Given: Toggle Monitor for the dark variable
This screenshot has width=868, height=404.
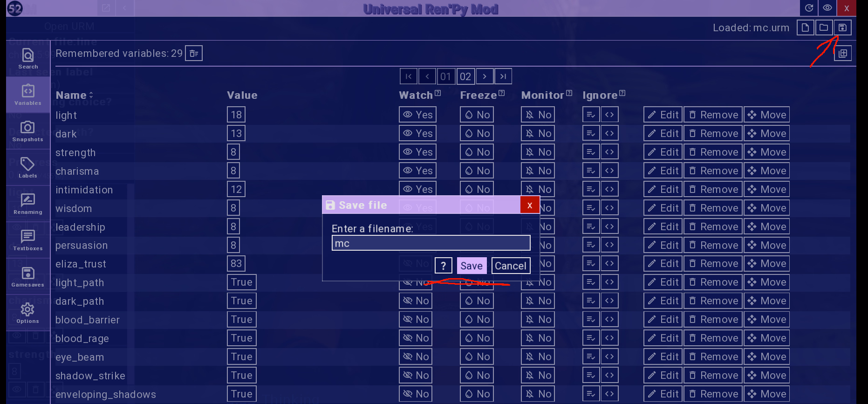Looking at the screenshot, I should pos(538,133).
